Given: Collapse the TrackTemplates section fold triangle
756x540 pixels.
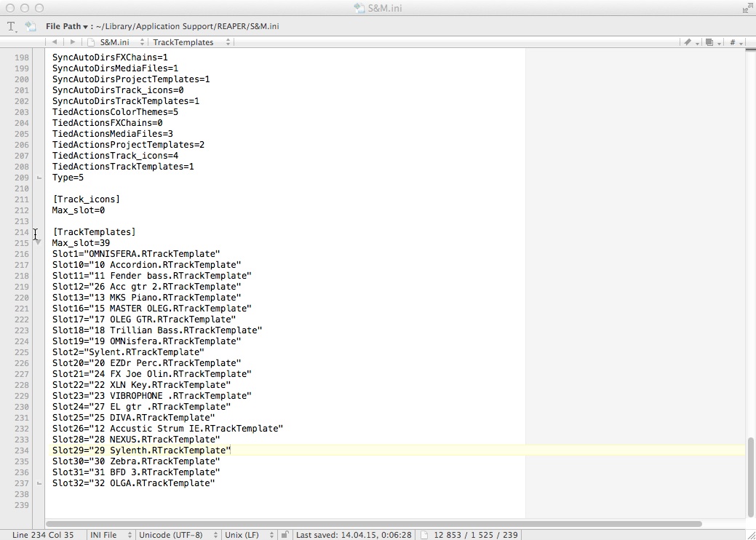Looking at the screenshot, I should coord(38,241).
